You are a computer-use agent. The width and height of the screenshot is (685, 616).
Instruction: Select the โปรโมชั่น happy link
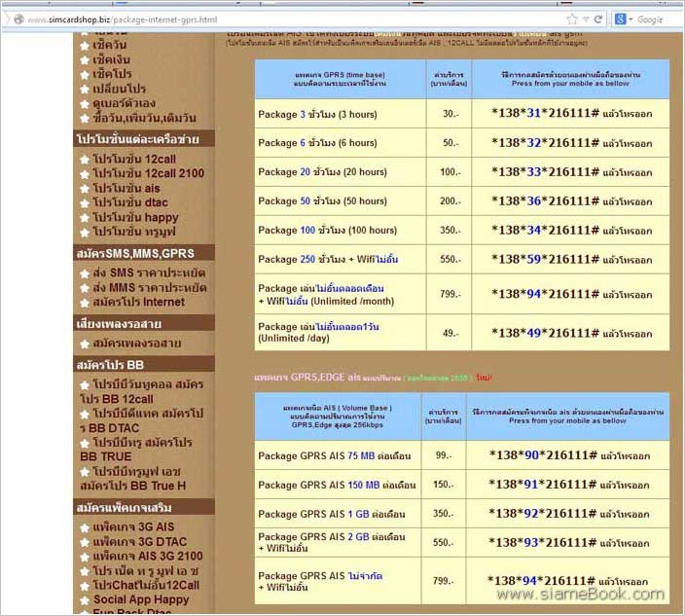tap(135, 217)
